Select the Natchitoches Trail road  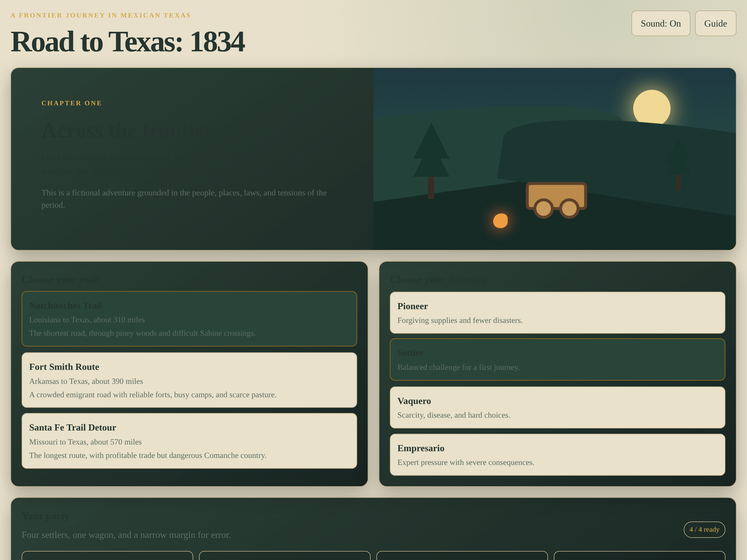coord(189,319)
